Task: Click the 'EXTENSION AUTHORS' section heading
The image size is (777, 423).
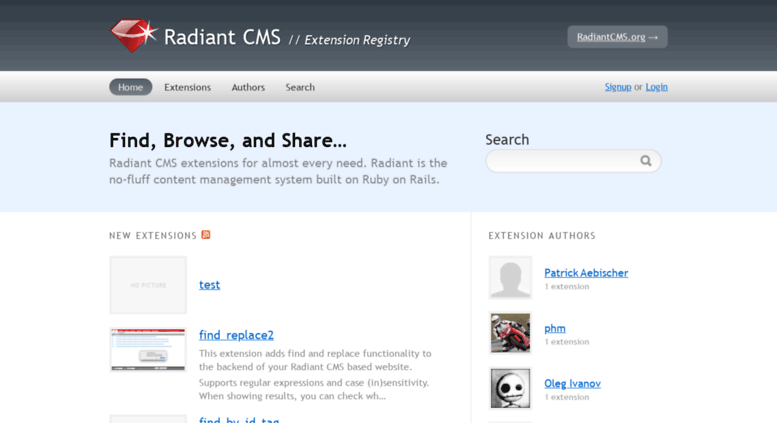Action: 542,236
